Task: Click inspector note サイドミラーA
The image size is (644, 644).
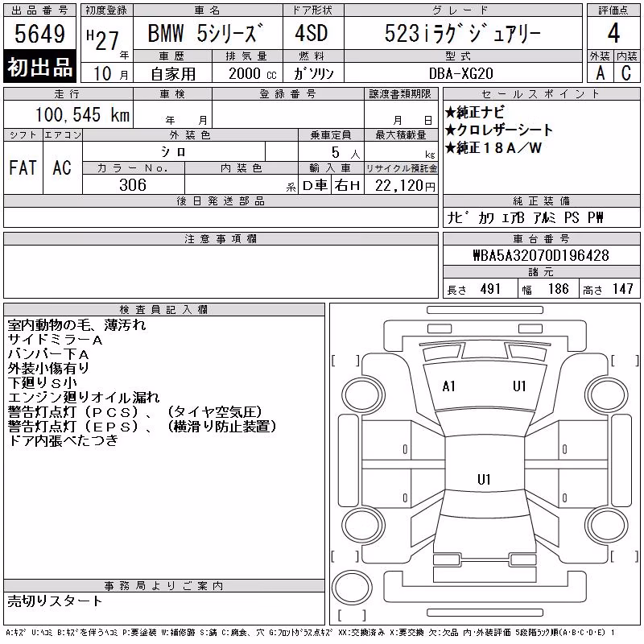Action: 55,340
